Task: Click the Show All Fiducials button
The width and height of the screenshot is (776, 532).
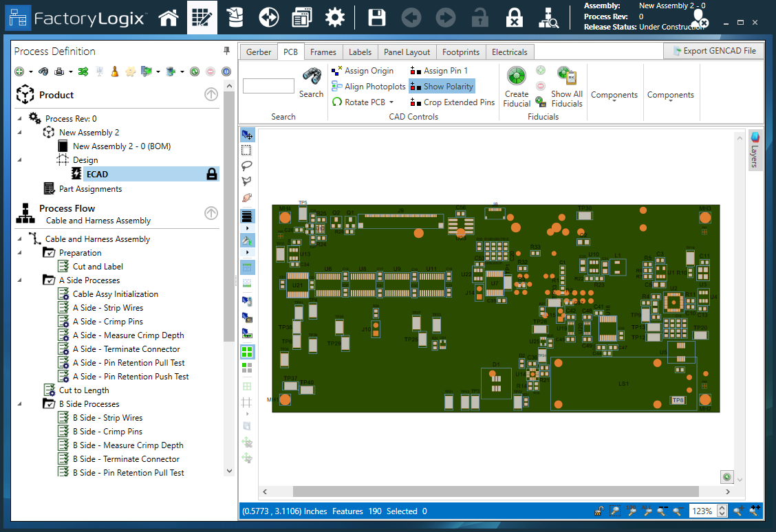Action: point(566,86)
